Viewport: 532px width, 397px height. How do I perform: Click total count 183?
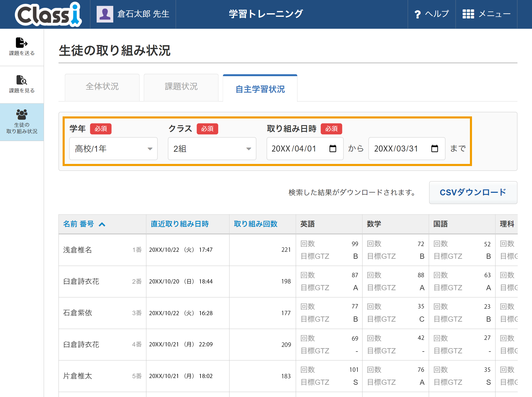[286, 376]
